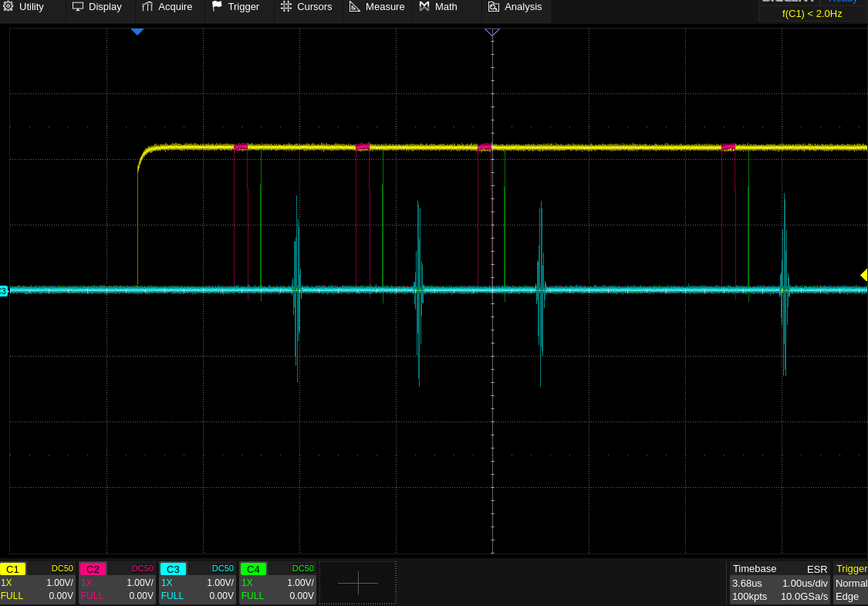Click the Acquire menu icon
The height and width of the screenshot is (606, 868).
[x=147, y=7]
